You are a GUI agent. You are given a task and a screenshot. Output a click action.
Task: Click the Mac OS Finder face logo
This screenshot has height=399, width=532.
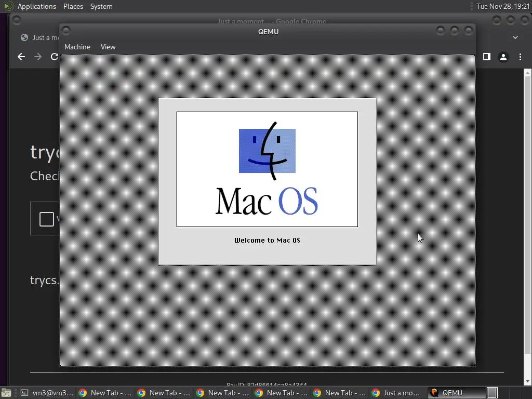coord(267,151)
